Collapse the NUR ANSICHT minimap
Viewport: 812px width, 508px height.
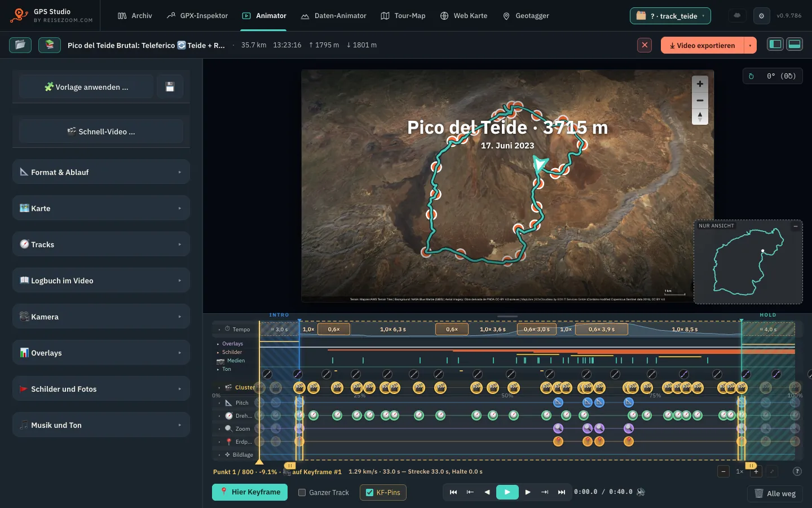(796, 226)
